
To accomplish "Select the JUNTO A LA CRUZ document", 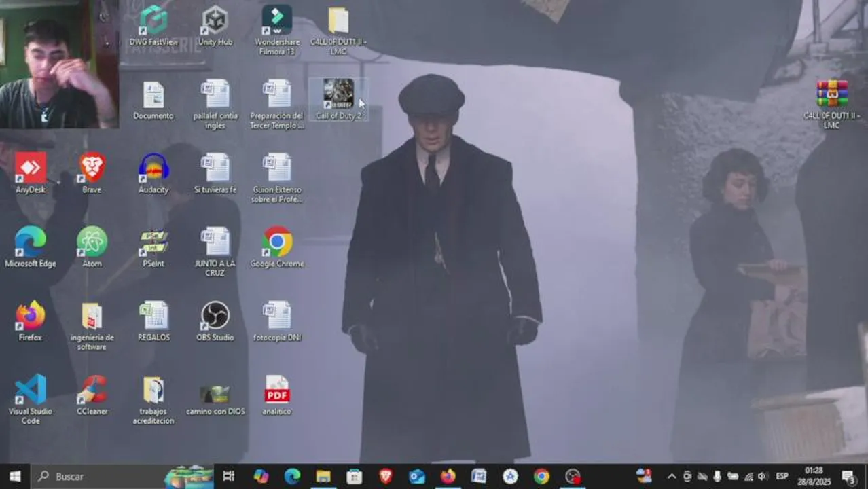I will click(215, 252).
